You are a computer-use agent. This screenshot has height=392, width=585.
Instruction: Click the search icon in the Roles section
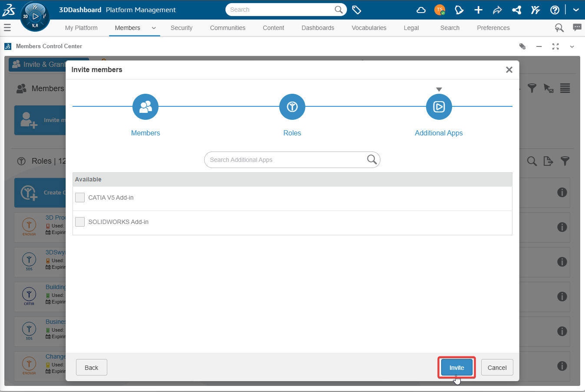point(532,161)
